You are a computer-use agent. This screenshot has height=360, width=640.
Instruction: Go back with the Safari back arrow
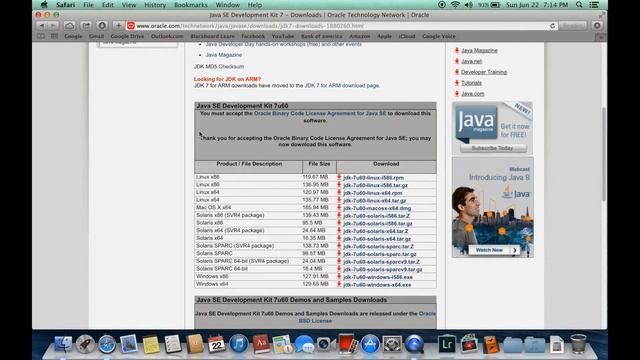[x=42, y=26]
